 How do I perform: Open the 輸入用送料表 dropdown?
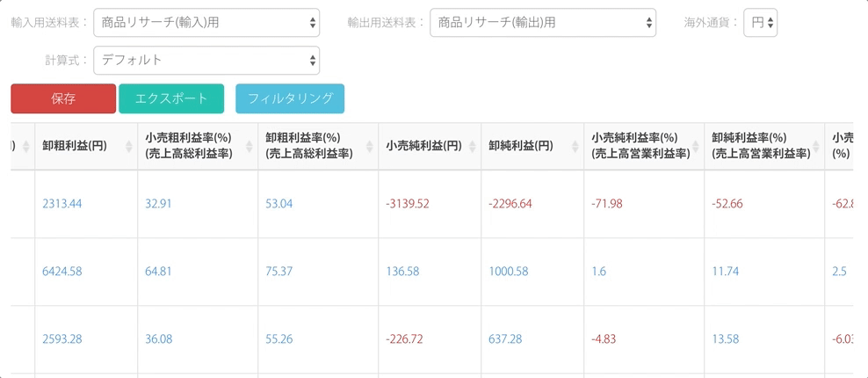[x=206, y=23]
